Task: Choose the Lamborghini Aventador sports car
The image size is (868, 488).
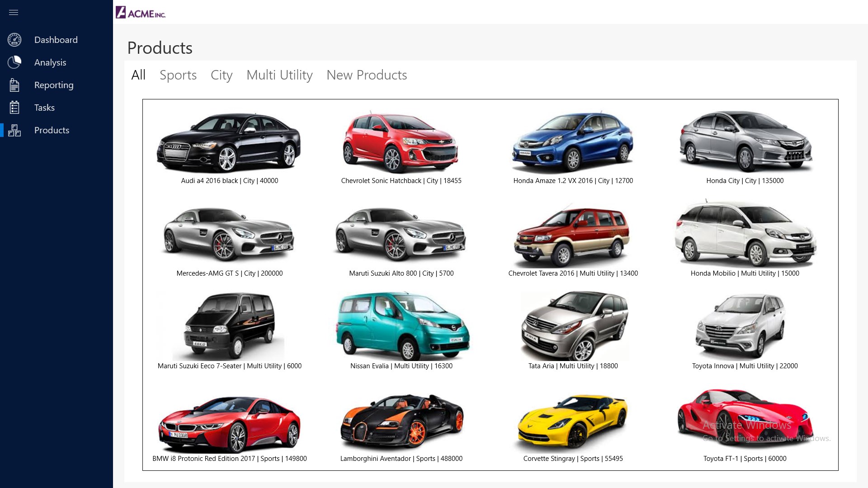Action: 401,421
